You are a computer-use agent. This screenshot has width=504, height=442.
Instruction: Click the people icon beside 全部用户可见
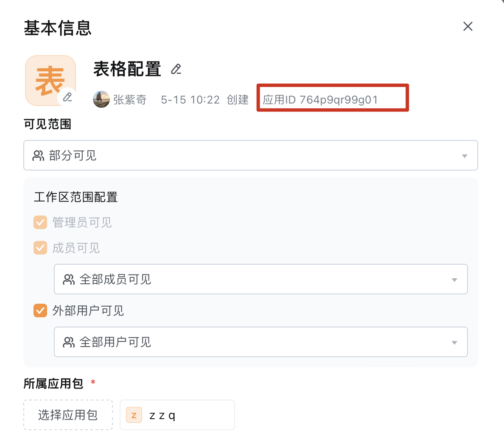(x=69, y=342)
